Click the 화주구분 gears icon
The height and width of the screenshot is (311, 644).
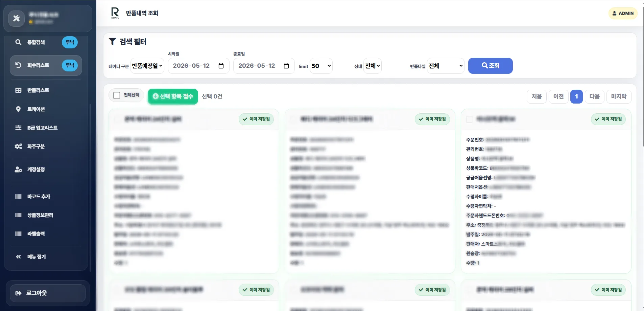[x=18, y=147]
